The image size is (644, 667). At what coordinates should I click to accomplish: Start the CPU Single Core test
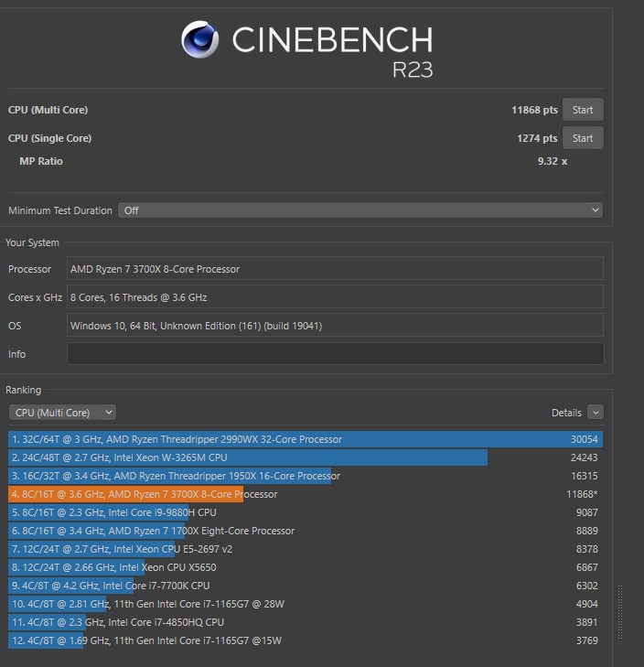pos(583,138)
